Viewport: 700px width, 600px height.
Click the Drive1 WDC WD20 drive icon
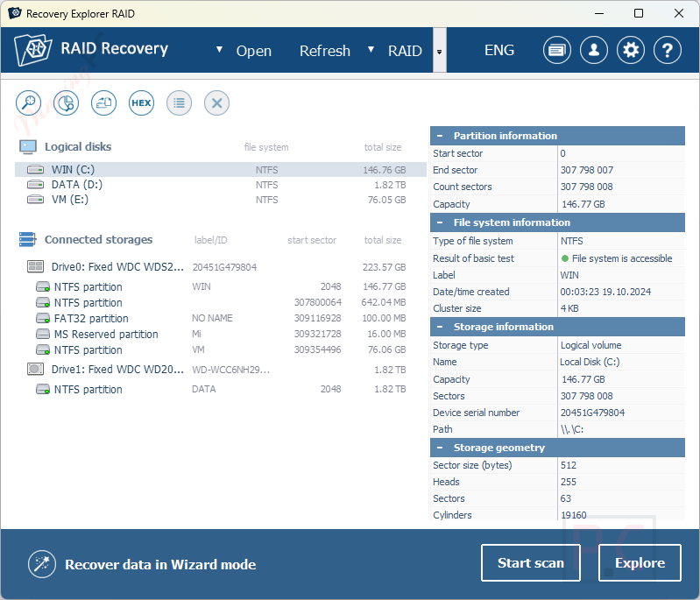tap(35, 369)
